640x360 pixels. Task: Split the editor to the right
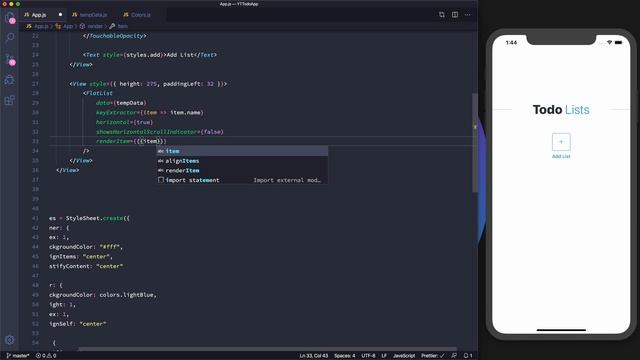pyautogui.click(x=455, y=15)
